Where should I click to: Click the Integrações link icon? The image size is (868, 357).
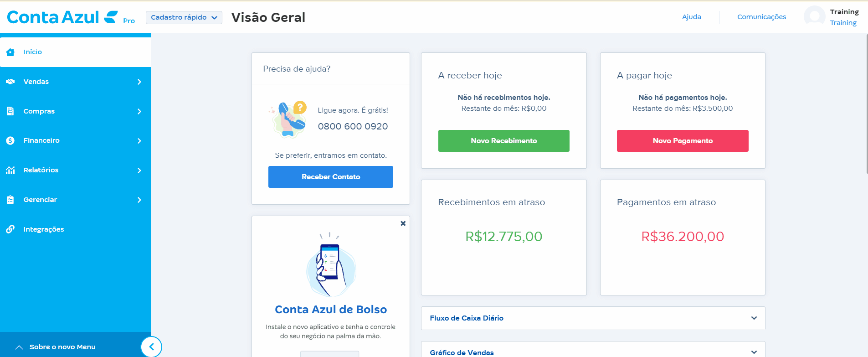click(x=10, y=229)
